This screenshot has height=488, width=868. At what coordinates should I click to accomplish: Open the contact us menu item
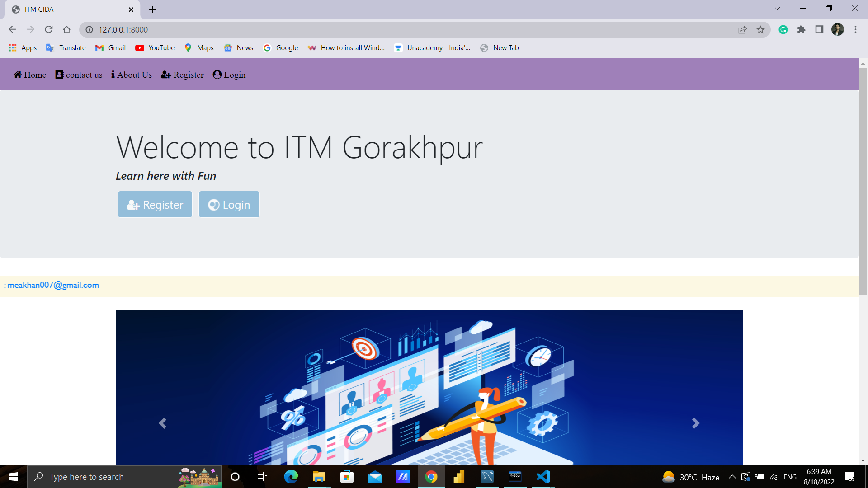(x=78, y=75)
